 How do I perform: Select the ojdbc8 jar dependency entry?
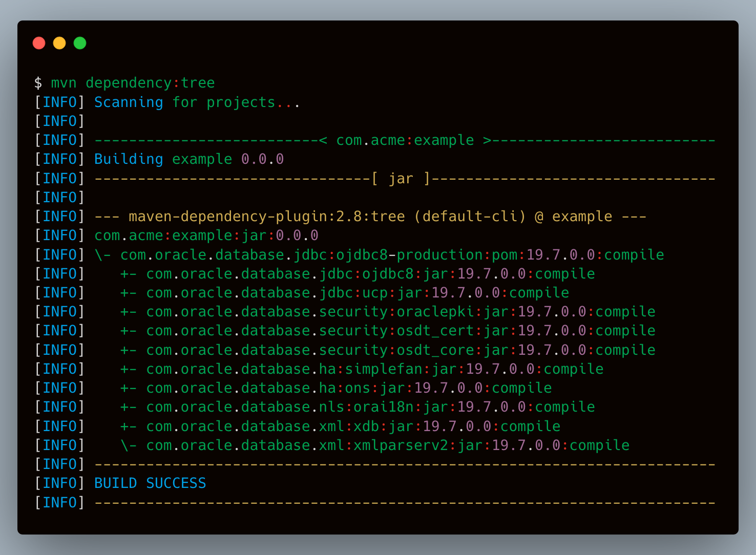coord(370,274)
